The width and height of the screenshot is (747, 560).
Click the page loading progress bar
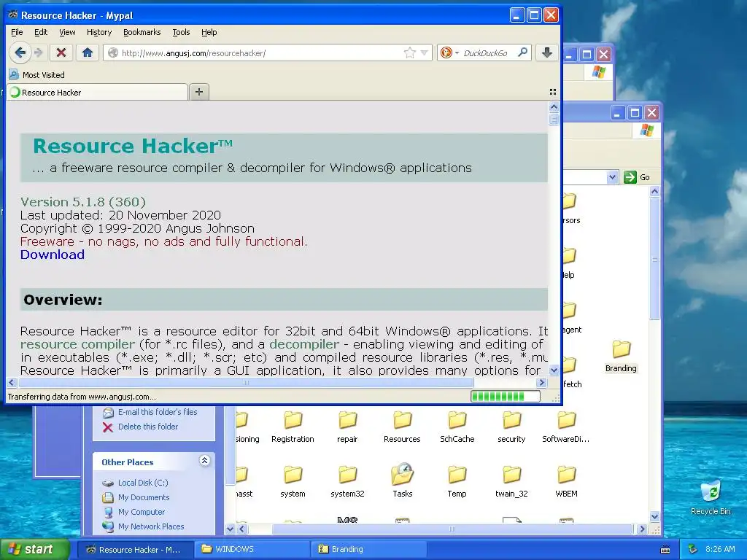(506, 396)
